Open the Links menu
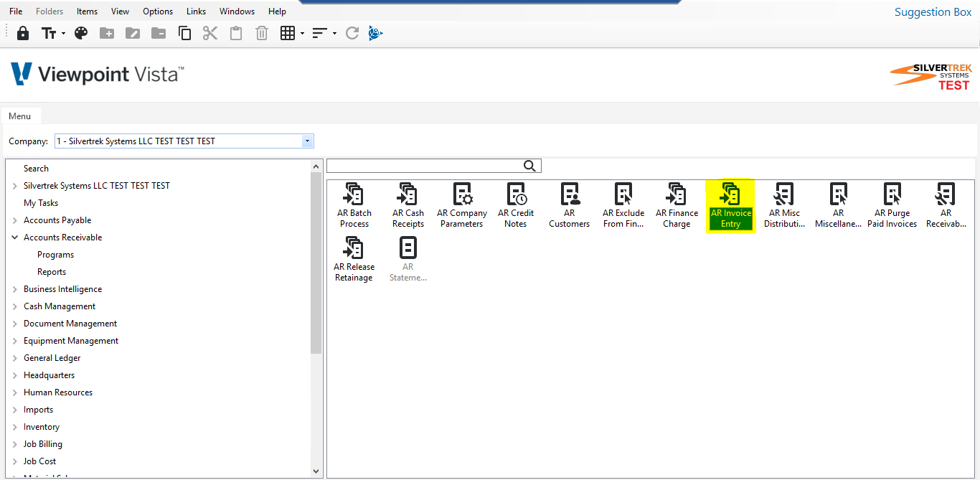 pos(196,11)
